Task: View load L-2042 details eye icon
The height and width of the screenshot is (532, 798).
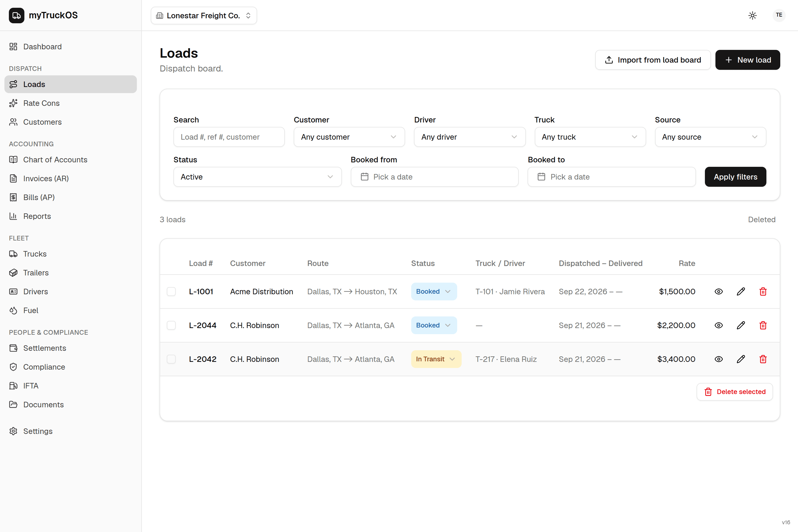Action: 718,359
